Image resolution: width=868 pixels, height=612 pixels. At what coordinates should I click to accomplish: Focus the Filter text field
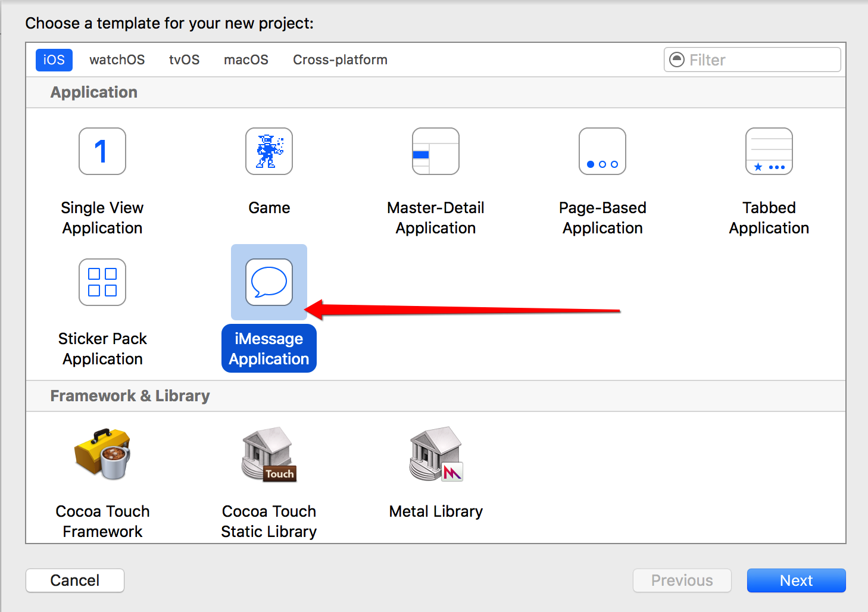pos(753,60)
